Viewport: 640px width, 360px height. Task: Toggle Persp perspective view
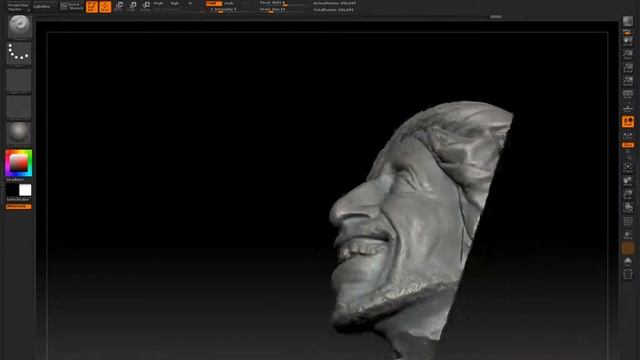[628, 95]
